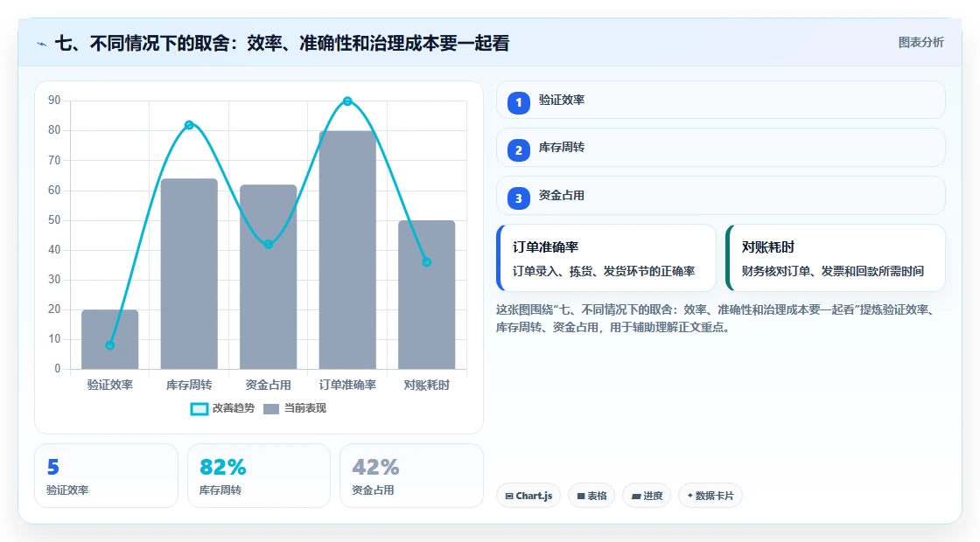The height and width of the screenshot is (542, 980).
Task: Click the trend line point on 资金占用
Action: (x=268, y=244)
